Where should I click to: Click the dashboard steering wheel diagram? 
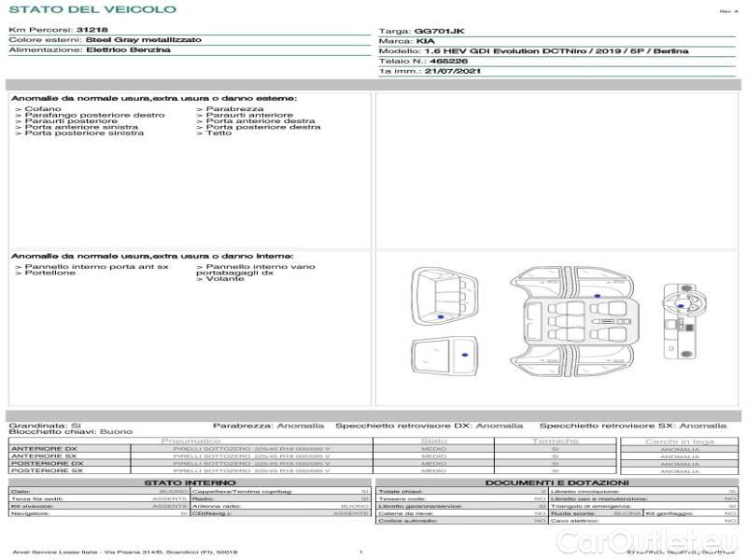(x=684, y=321)
